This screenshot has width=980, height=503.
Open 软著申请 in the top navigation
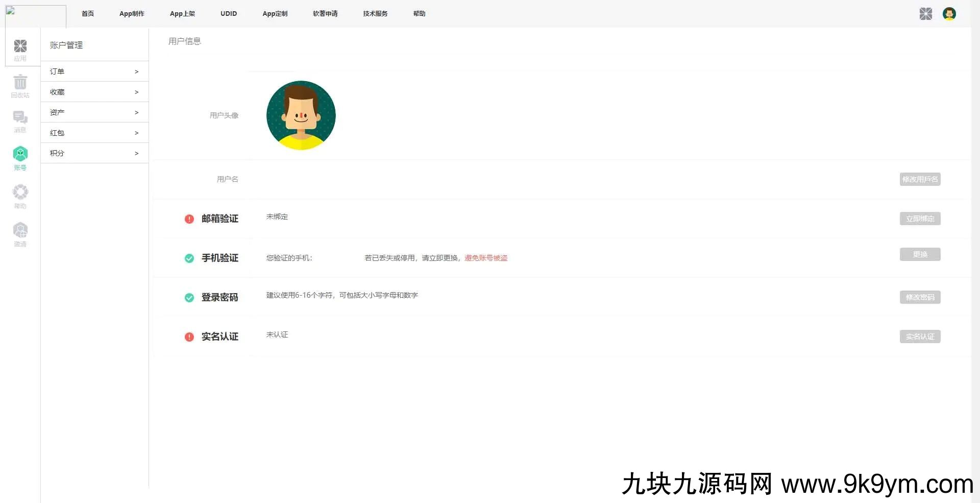[325, 14]
